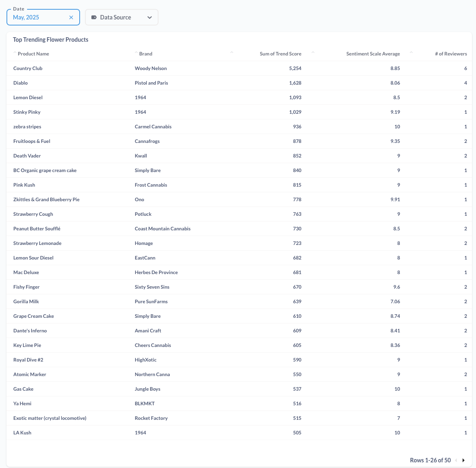Select the Strawberry Cough product cell
Image resolution: width=476 pixels, height=468 pixels.
33,214
